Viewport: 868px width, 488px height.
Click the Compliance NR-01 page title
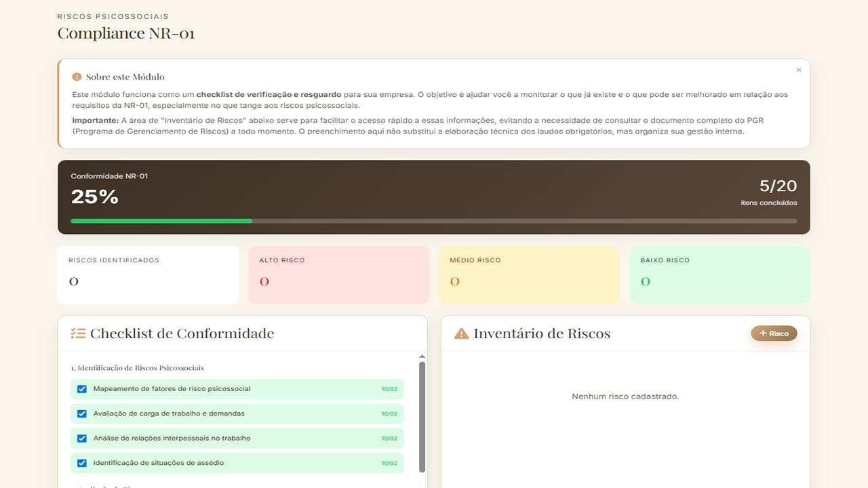point(126,33)
